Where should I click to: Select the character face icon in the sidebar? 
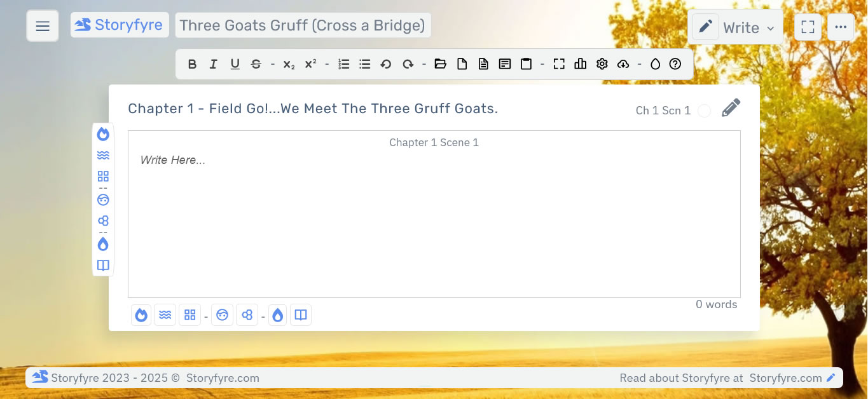coord(103,199)
